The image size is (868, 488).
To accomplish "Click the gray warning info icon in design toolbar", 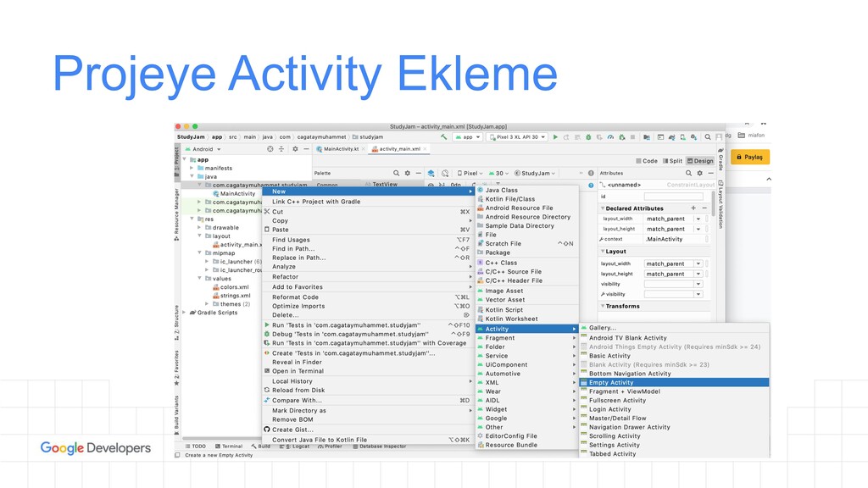I will tap(591, 173).
